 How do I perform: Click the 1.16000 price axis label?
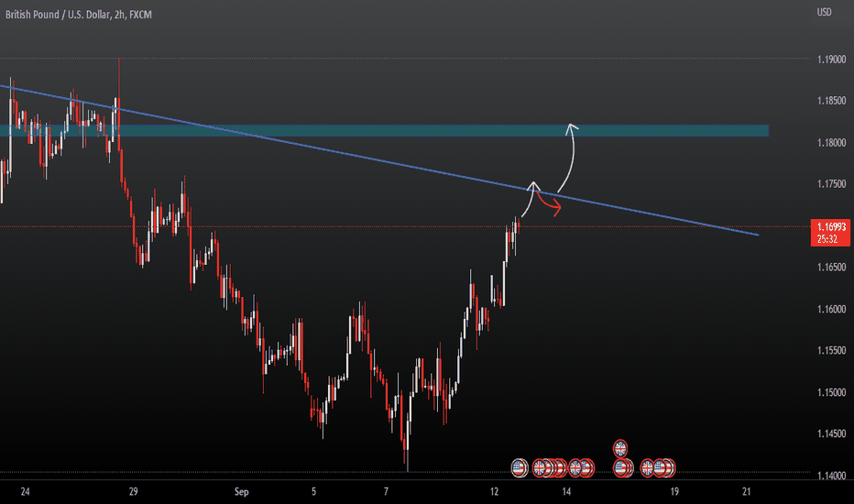click(832, 310)
